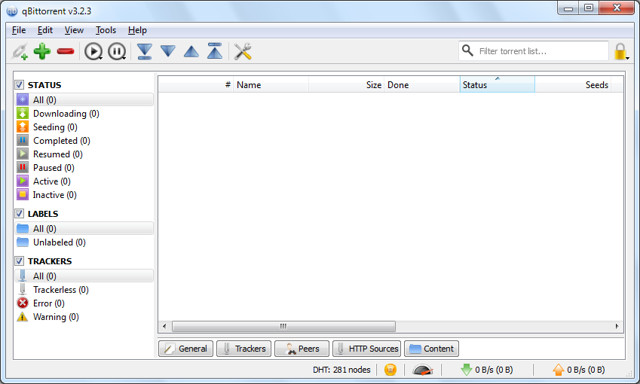Click the green download speed arrow
Image resolution: width=640 pixels, height=384 pixels.
(x=466, y=370)
